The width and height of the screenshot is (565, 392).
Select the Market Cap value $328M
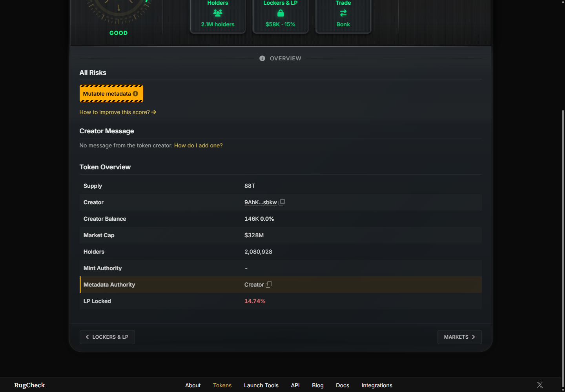[254, 235]
